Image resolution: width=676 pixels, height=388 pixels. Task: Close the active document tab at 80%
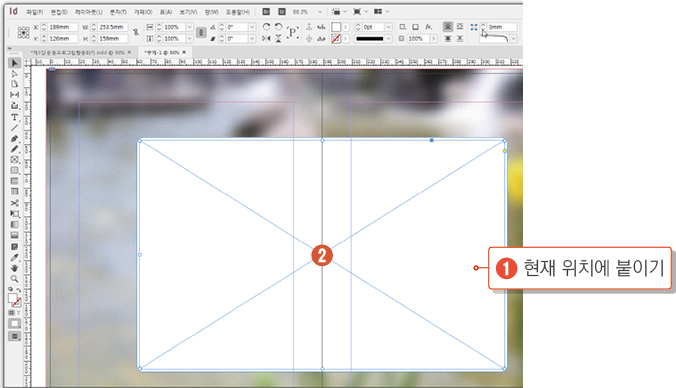tap(185, 52)
